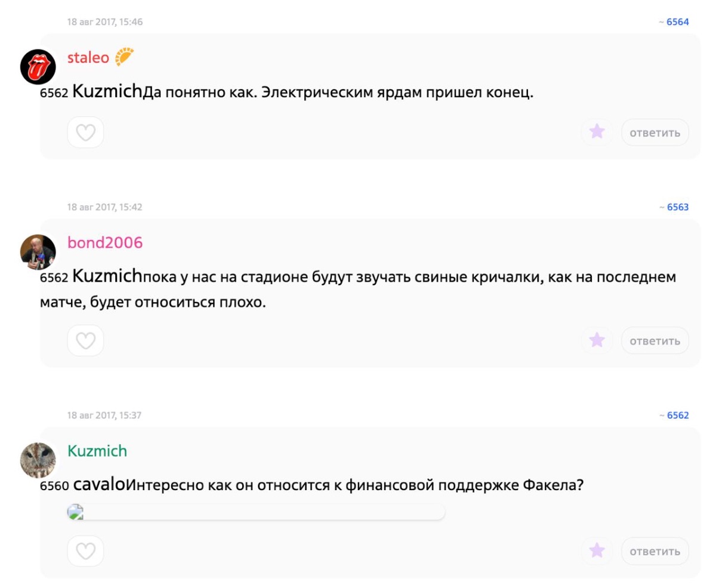Jump to comment 6562 permalink at top right

(677, 415)
